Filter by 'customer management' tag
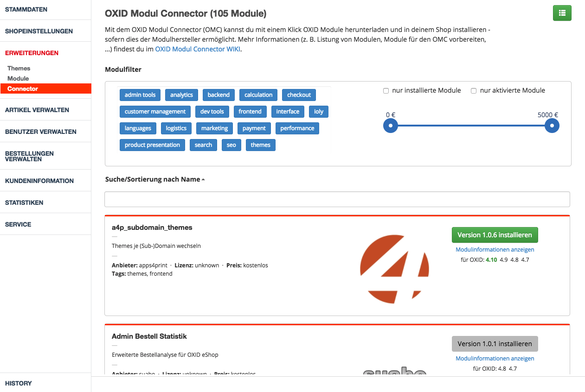The image size is (585, 392). pyautogui.click(x=155, y=112)
